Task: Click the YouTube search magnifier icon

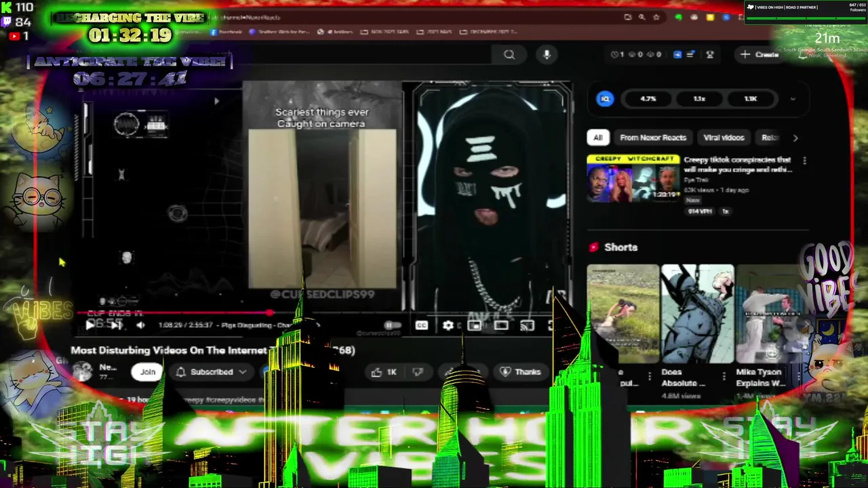Action: (509, 55)
